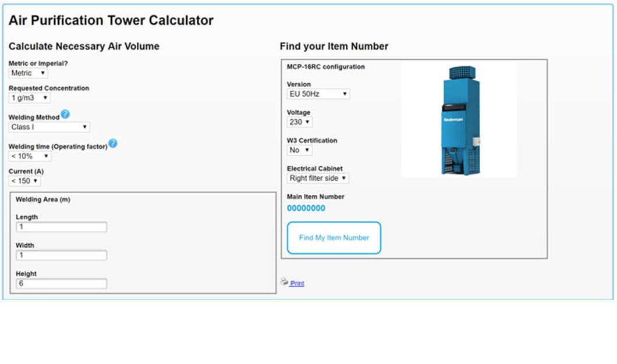Open the Welding Method Class I dropdown
This screenshot has width=617, height=364.
49,127
